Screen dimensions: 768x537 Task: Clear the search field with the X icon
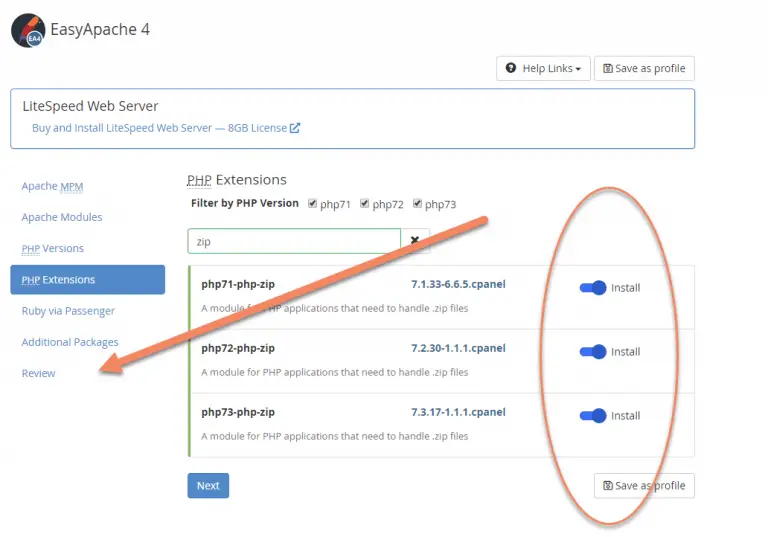click(415, 240)
